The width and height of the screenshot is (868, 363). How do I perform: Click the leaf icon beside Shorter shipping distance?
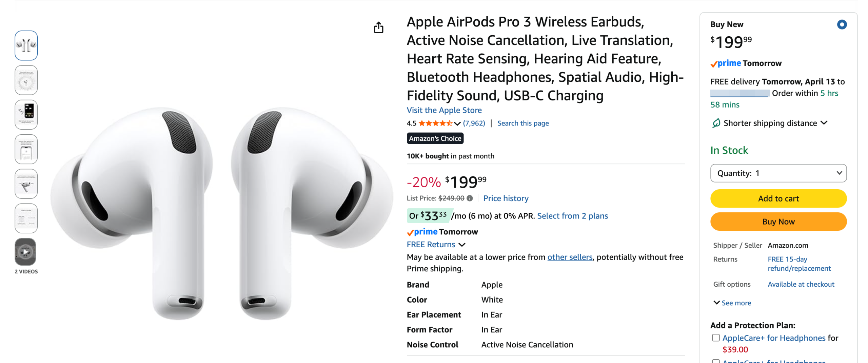(x=716, y=123)
